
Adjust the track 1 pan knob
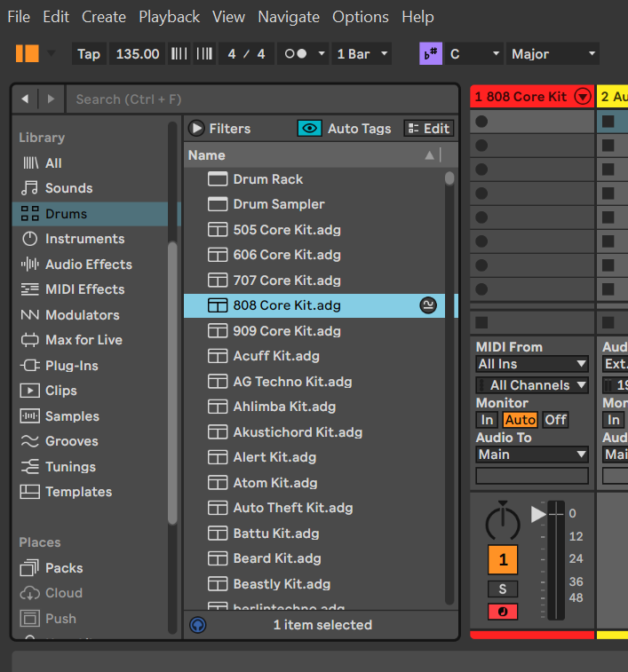point(503,521)
